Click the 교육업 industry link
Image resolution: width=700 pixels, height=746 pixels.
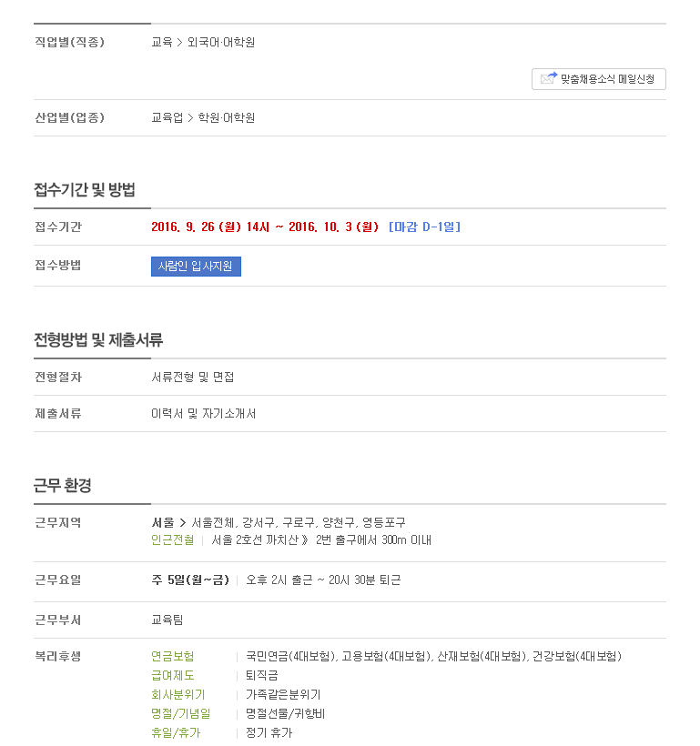pos(167,117)
